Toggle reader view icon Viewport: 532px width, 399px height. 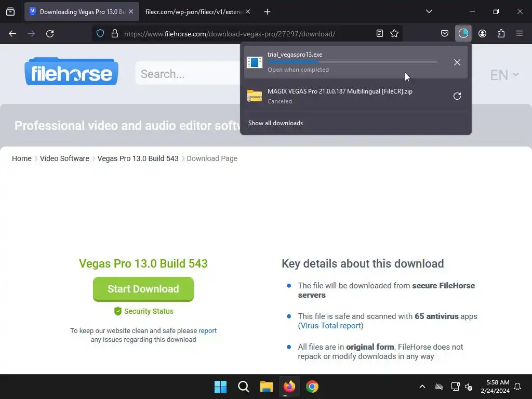coord(380,33)
